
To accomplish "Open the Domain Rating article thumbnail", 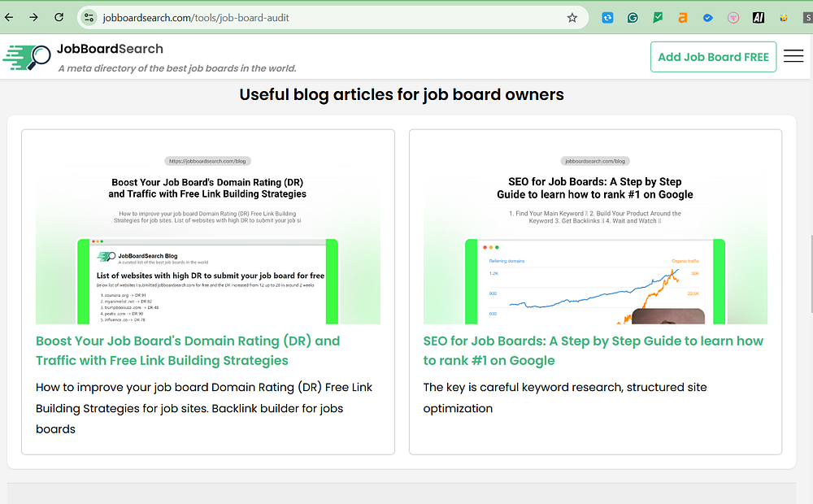I will pyautogui.click(x=208, y=234).
